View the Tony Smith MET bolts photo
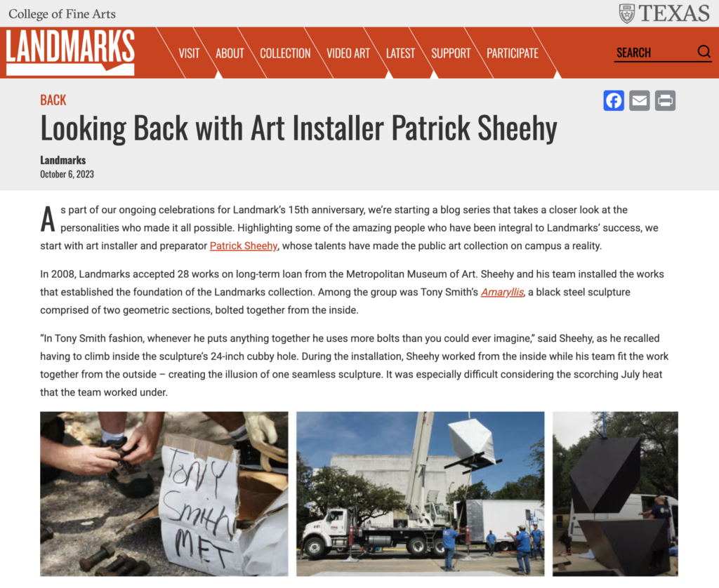 click(164, 493)
